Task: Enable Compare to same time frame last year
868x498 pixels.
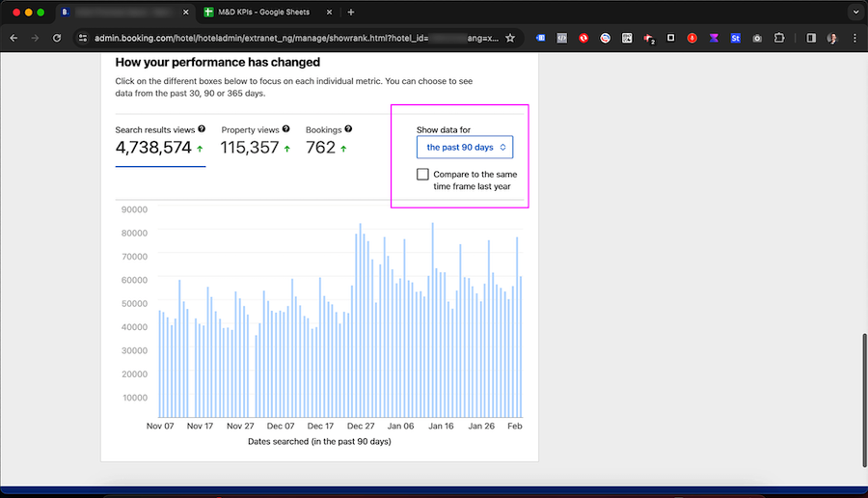Action: click(x=423, y=175)
